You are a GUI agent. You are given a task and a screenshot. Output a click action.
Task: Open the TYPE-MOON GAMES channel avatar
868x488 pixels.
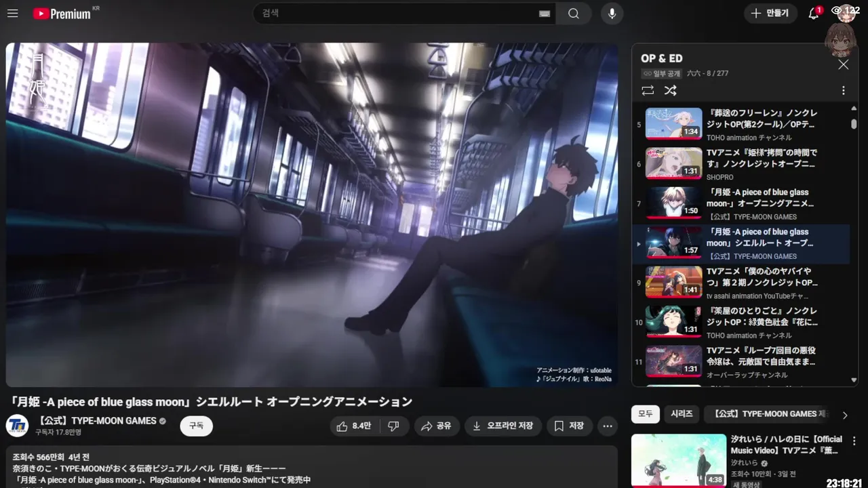pos(17,426)
